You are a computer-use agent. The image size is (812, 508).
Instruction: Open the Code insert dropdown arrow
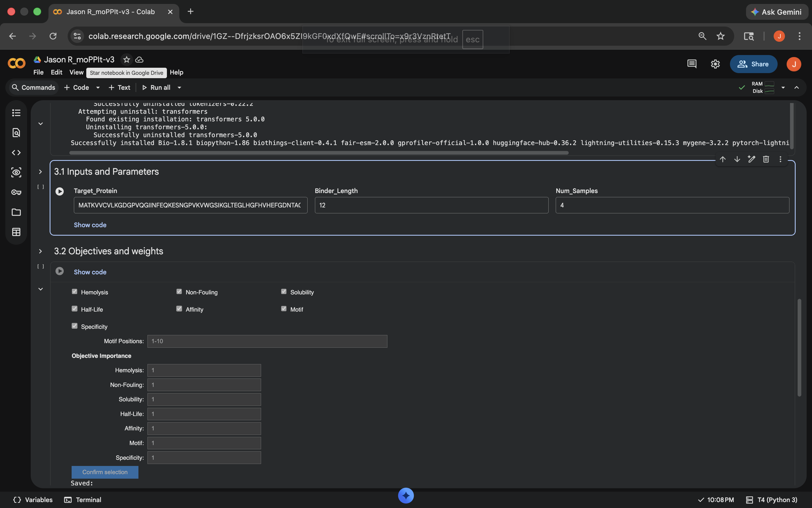tap(98, 87)
